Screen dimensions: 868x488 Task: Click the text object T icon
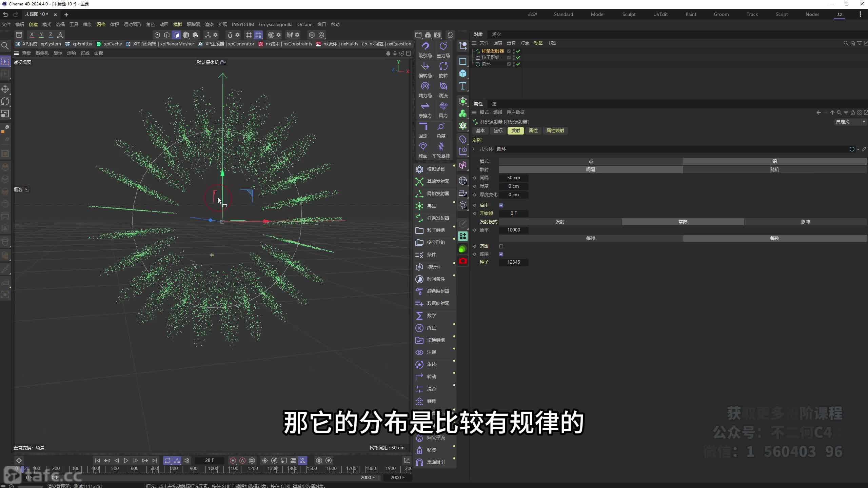pos(463,86)
